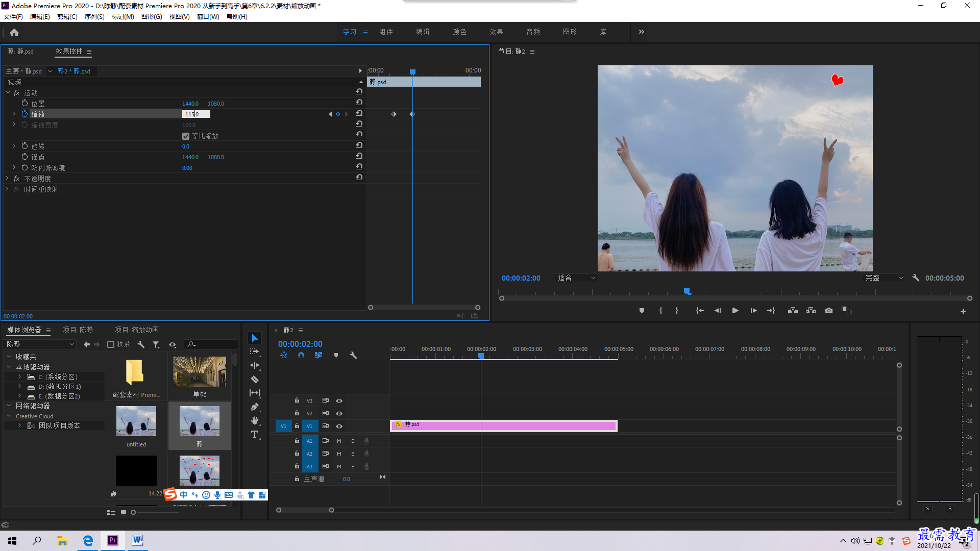Image resolution: width=980 pixels, height=551 pixels.
Task: Open media browser location dropdown
Action: 40,344
